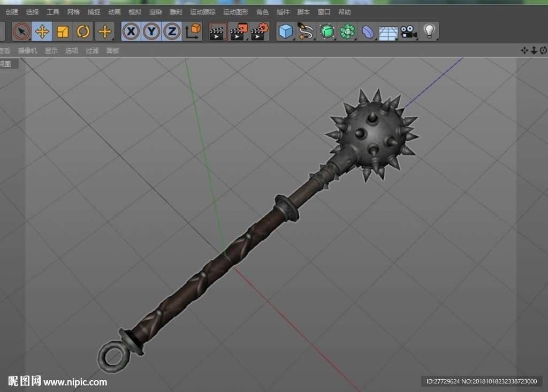Open Render Settings gear clapperboard
This screenshot has width=548, height=392.
click(260, 32)
